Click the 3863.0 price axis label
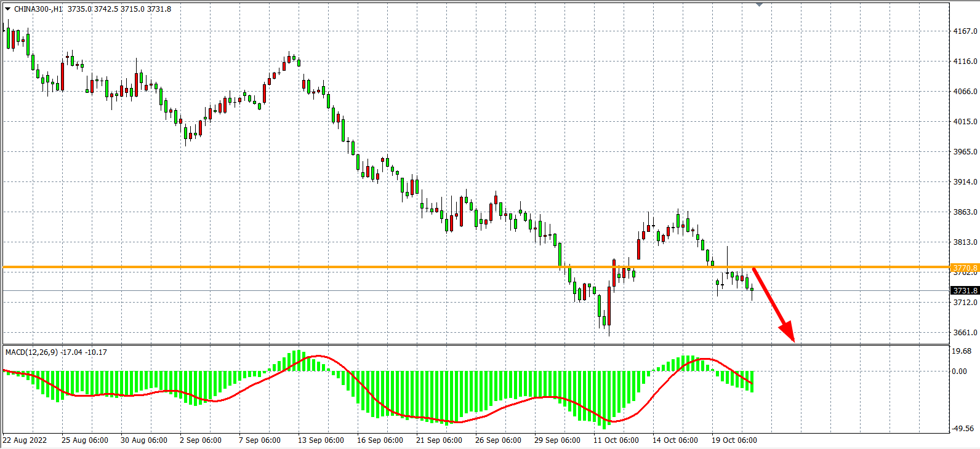The width and height of the screenshot is (980, 449). point(965,212)
